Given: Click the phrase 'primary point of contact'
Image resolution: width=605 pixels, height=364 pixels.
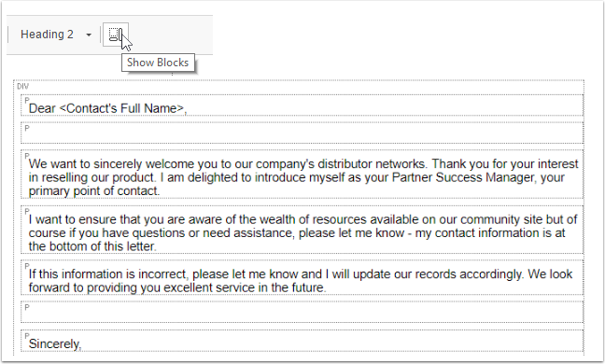Looking at the screenshot, I should click(x=93, y=191).
